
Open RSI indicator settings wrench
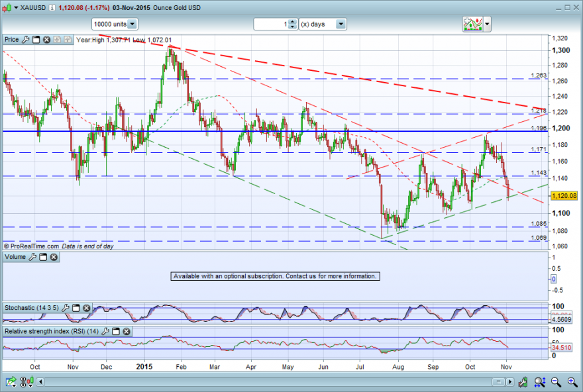(x=105, y=331)
